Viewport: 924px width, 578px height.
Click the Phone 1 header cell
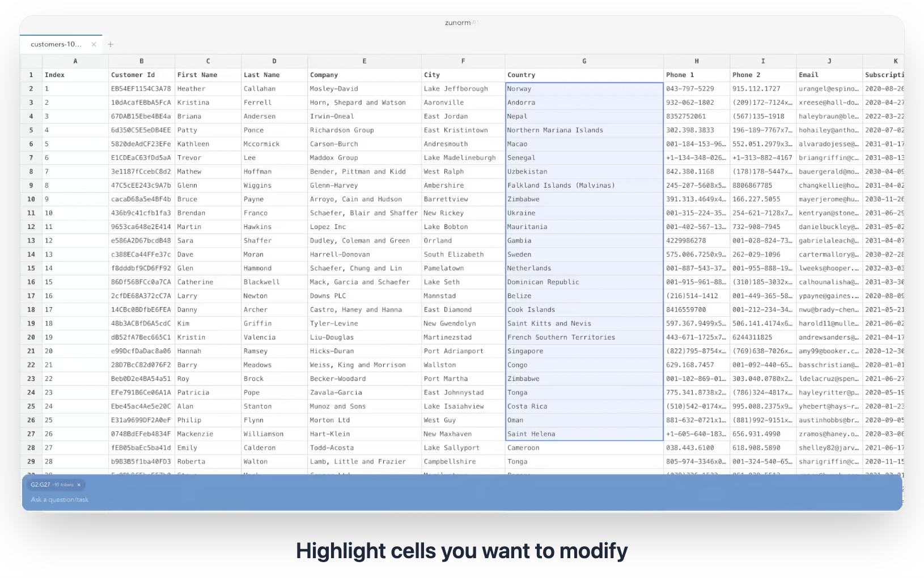coord(697,75)
